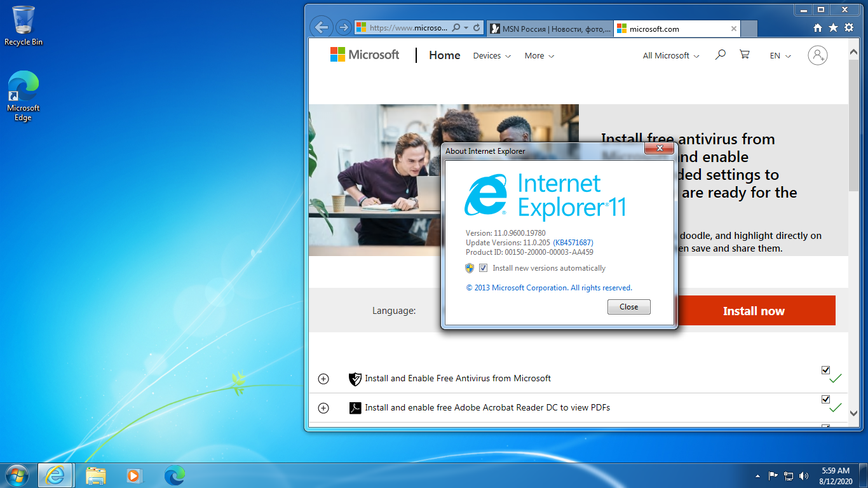Click Internet Explorer on the taskbar

[x=55, y=475]
